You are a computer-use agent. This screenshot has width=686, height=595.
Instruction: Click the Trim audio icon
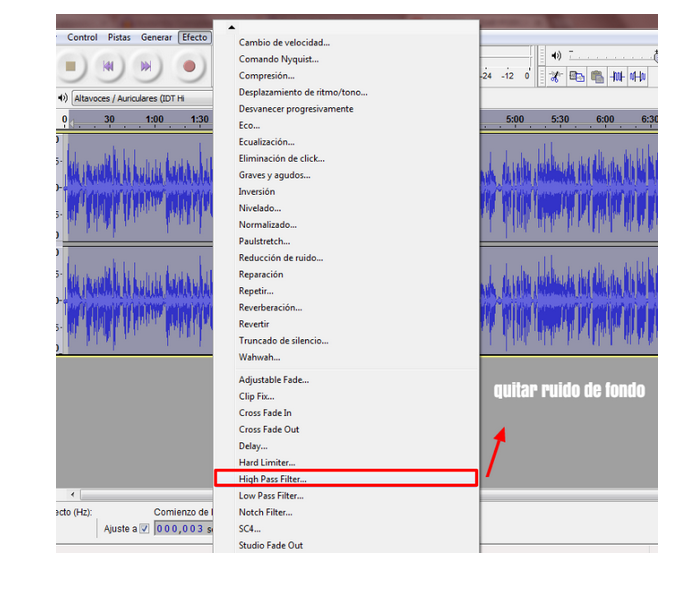click(x=618, y=76)
